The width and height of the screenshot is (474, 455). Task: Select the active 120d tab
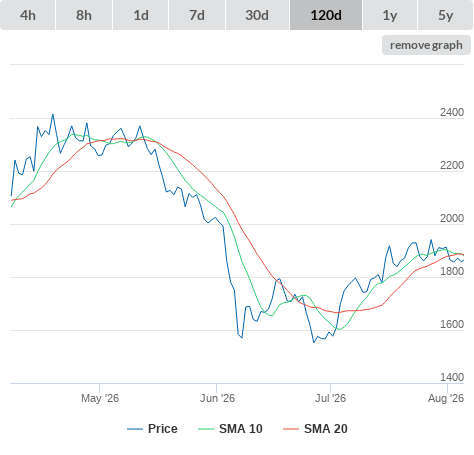click(x=326, y=15)
